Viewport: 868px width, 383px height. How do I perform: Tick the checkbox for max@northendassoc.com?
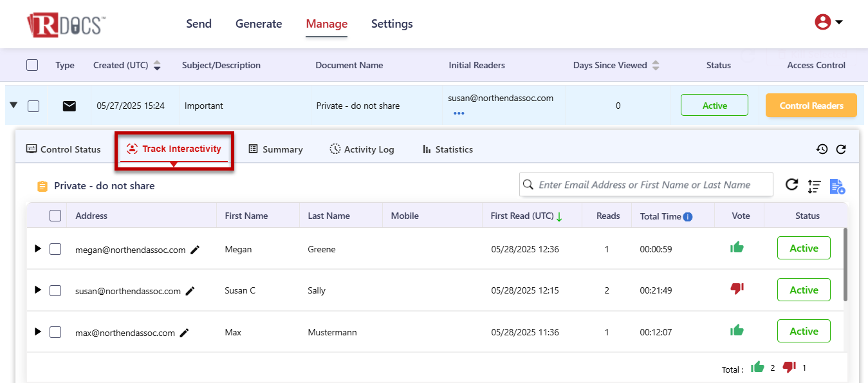pos(55,332)
